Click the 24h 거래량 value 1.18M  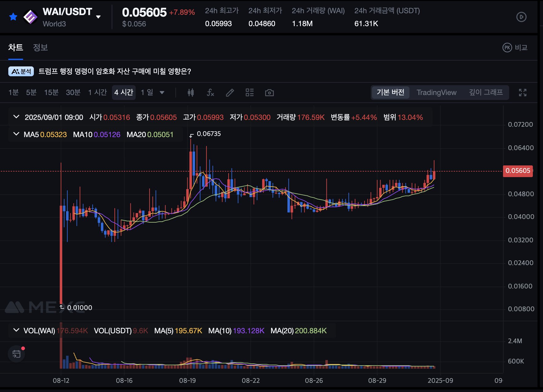click(302, 24)
